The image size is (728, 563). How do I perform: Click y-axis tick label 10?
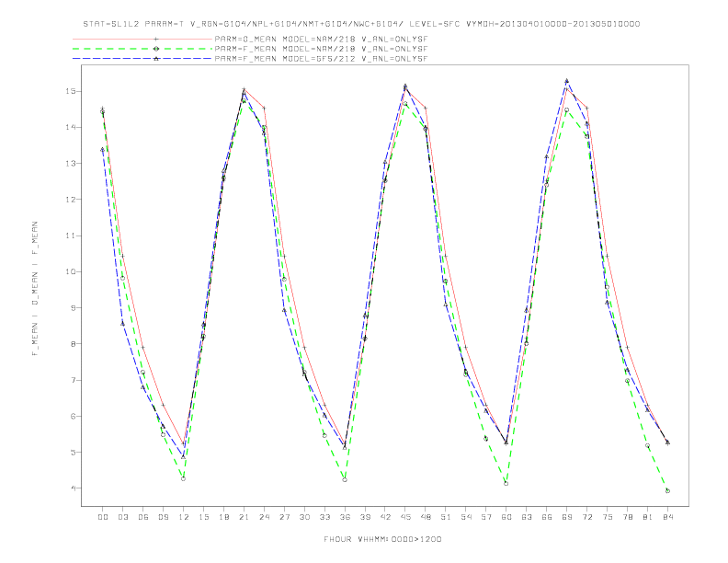pyautogui.click(x=71, y=271)
